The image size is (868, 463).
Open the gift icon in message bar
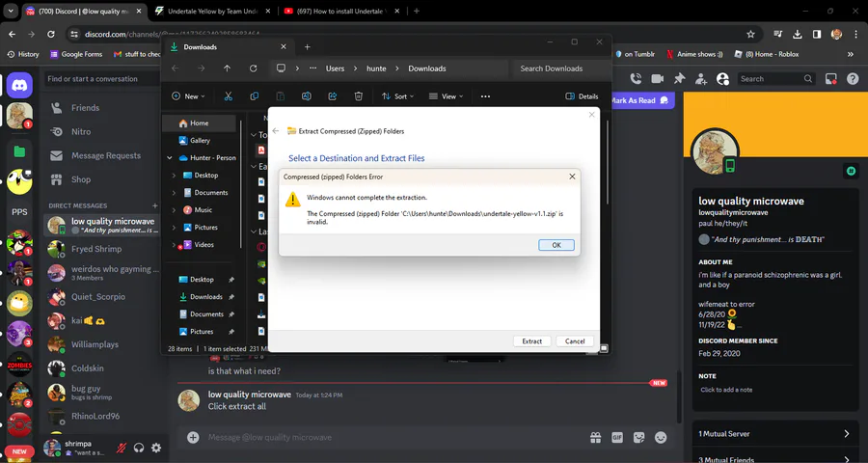click(x=596, y=438)
